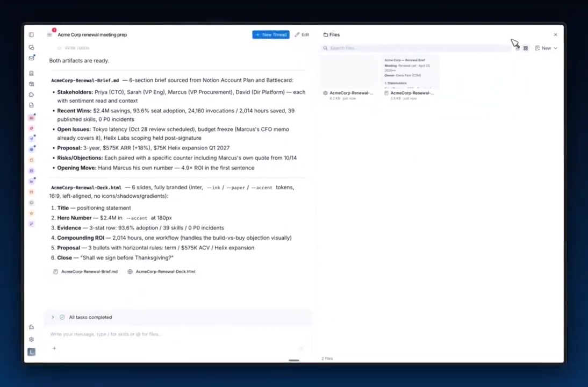Toggle the sidebar panel icon at top left
Image resolution: width=588 pixels, height=387 pixels.
tap(32, 35)
